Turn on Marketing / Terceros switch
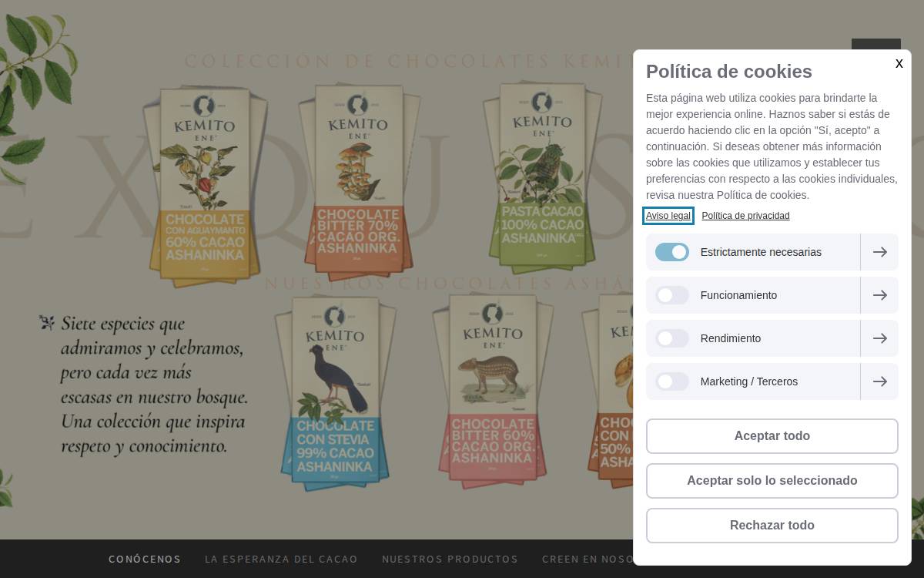Viewport: 924px width, 578px height. pyautogui.click(x=672, y=381)
